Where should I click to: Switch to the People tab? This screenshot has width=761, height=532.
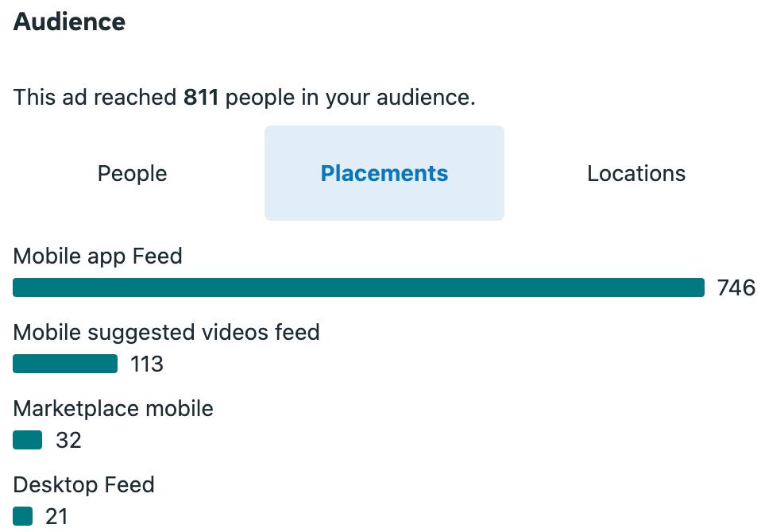point(132,173)
